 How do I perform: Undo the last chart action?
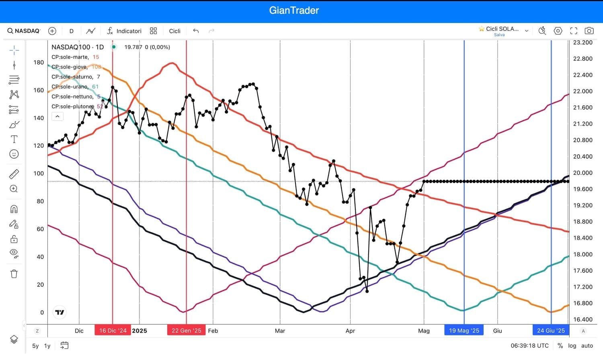(196, 31)
